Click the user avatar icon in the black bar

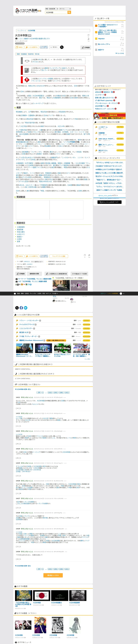tap(121, 293)
